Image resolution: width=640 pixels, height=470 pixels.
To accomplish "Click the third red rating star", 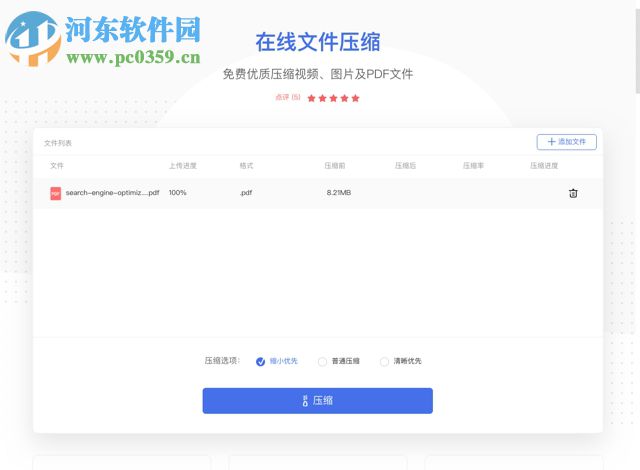I will (333, 98).
